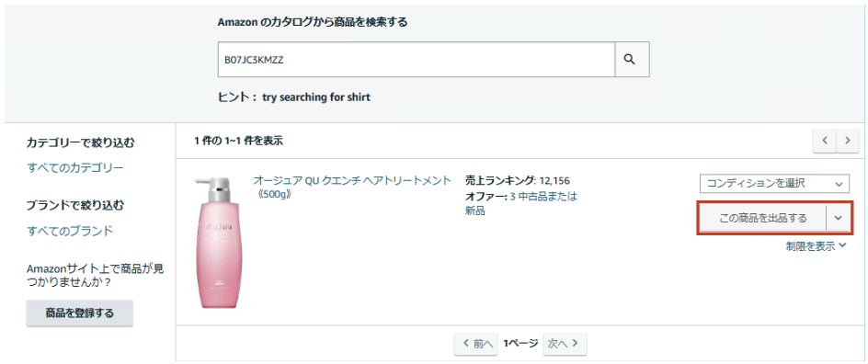Select すべてのカテゴリー filter link
This screenshot has height=364, width=868.
pos(75,168)
